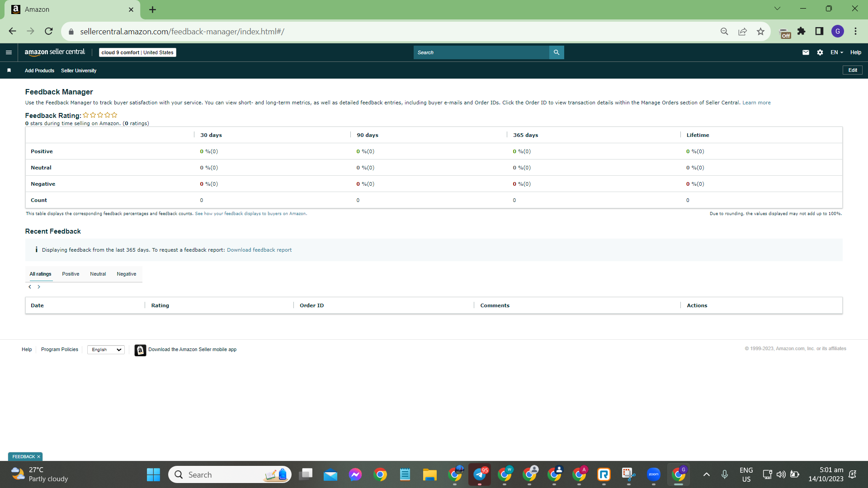Open Add Products from the bookmark bar

coord(39,70)
